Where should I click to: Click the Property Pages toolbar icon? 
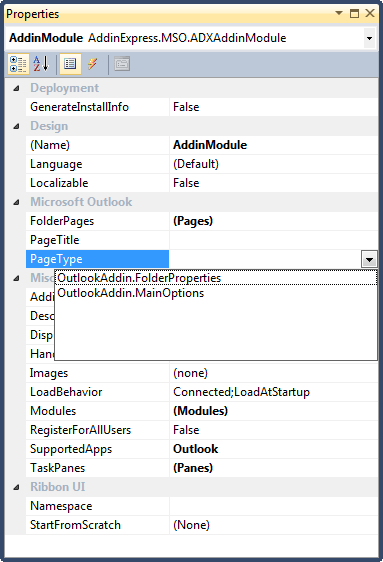[x=122, y=64]
